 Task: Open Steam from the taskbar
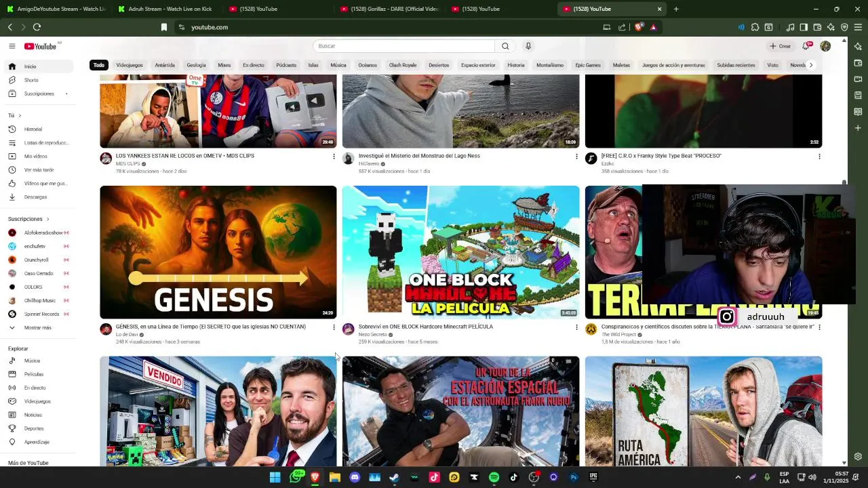394,477
